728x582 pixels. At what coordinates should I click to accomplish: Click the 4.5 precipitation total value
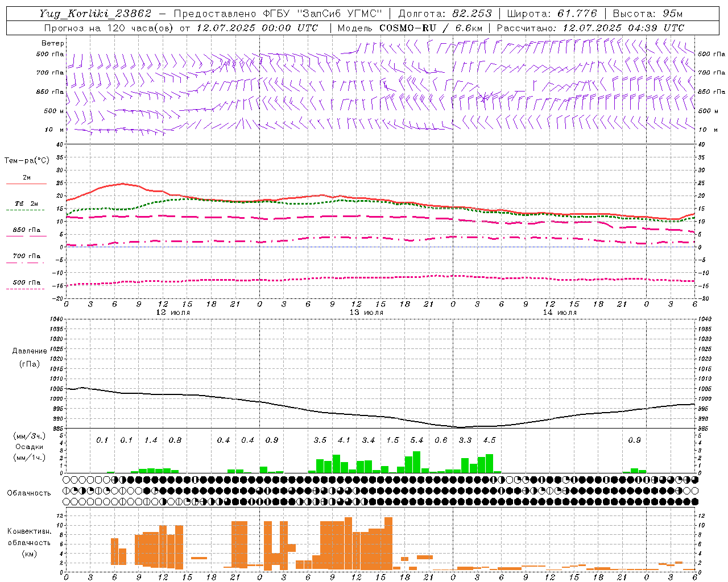489,440
